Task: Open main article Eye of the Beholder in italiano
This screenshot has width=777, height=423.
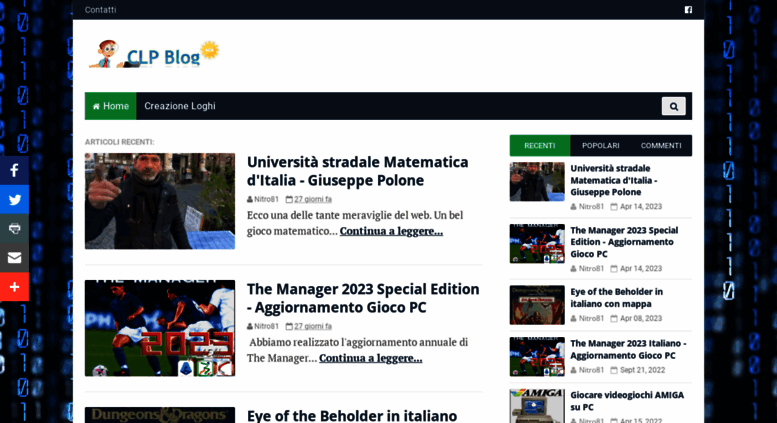Action: [352, 415]
